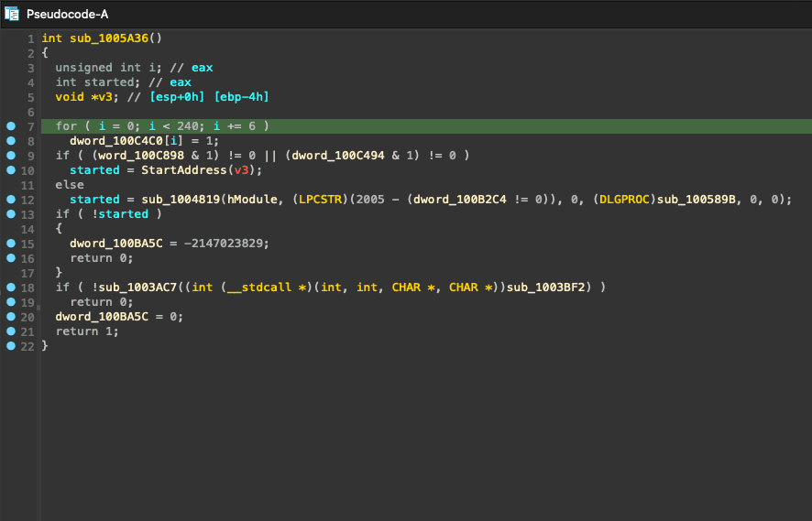Screen dimensions: 812x521
Task: Click the blue dot beside line 18
Action: pos(11,288)
